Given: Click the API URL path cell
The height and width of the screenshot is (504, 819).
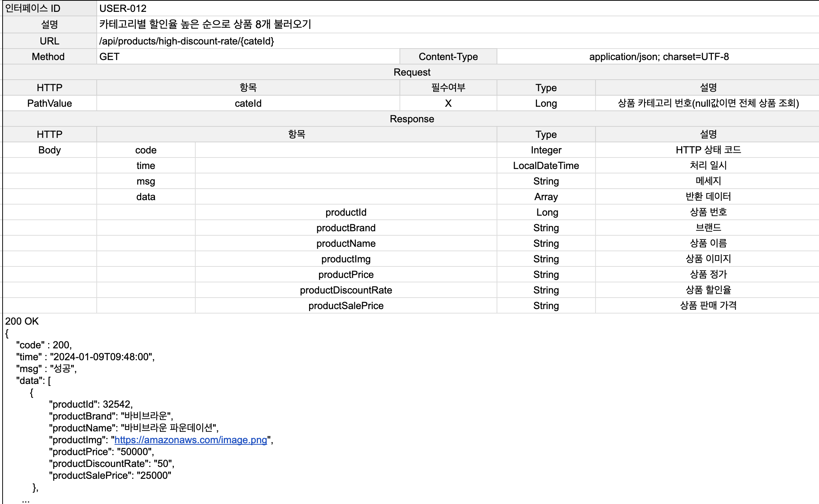Looking at the screenshot, I should 186,41.
